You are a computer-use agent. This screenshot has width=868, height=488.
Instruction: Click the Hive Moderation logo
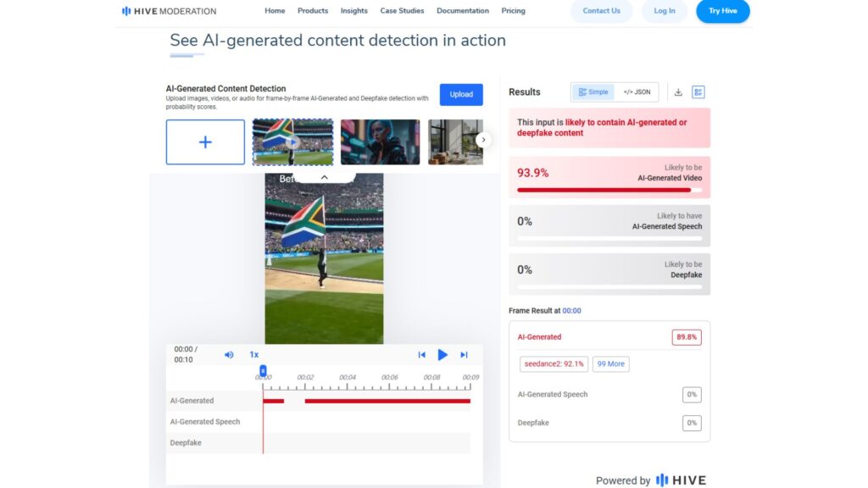tap(170, 11)
